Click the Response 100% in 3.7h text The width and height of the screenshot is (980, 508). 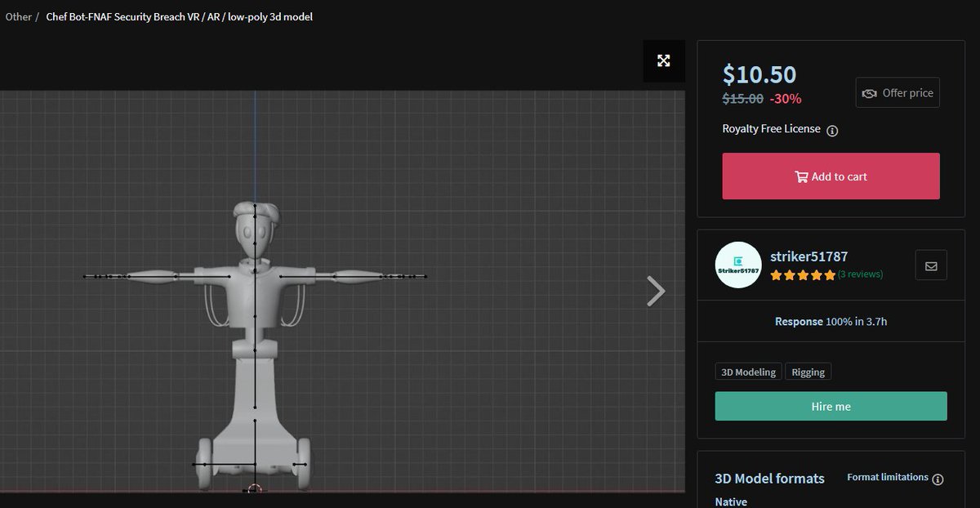[x=831, y=322]
